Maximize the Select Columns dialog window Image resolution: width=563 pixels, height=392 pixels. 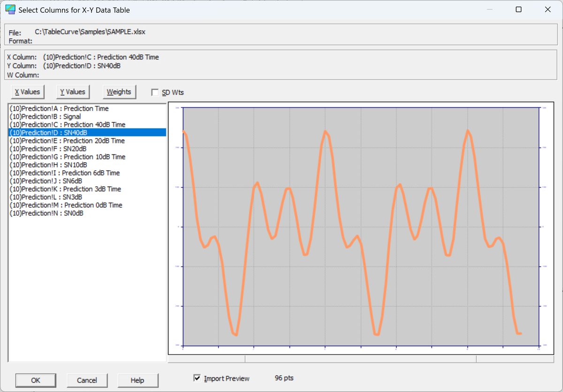point(518,9)
